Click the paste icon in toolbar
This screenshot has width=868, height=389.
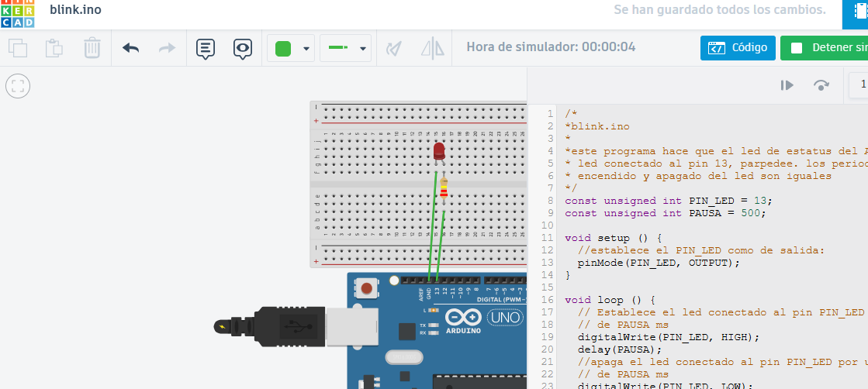pyautogui.click(x=54, y=48)
